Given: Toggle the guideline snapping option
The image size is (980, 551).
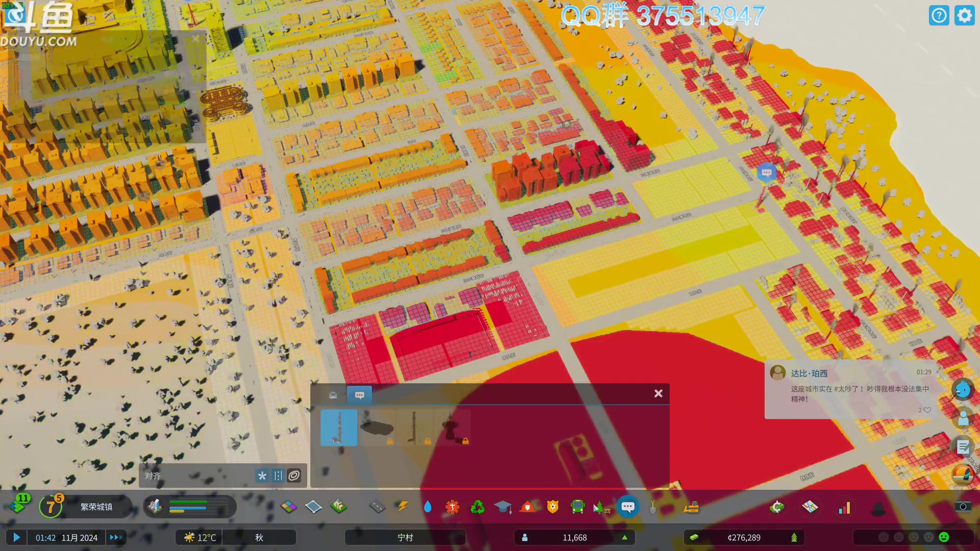Looking at the screenshot, I should 278,475.
